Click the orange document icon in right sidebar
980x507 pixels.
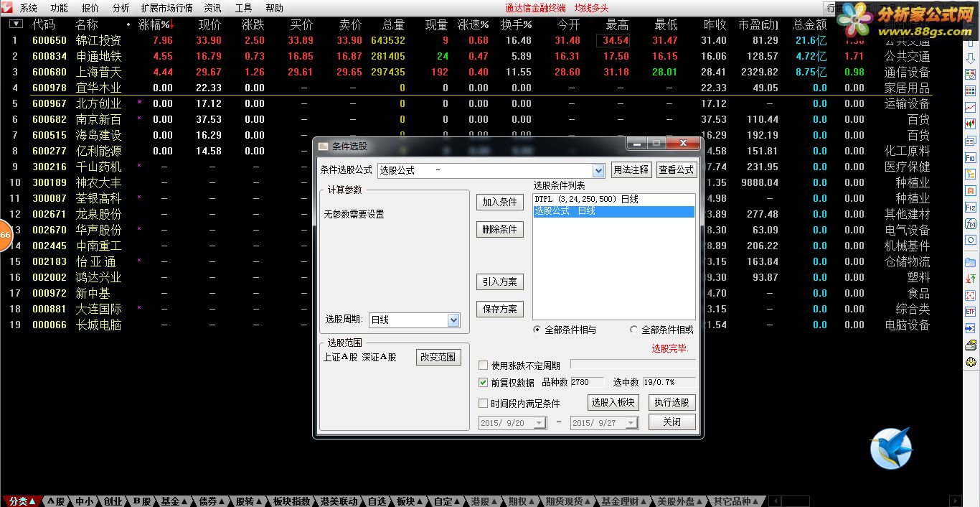pos(971,192)
